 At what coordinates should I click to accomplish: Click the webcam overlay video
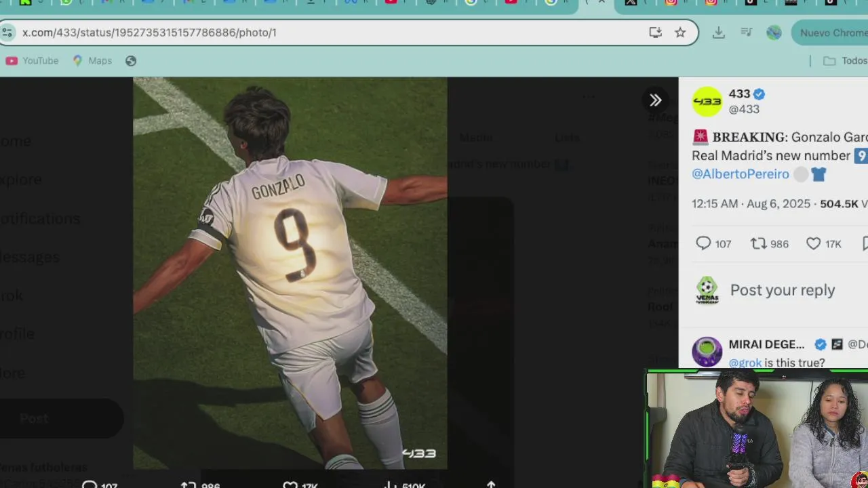757,429
